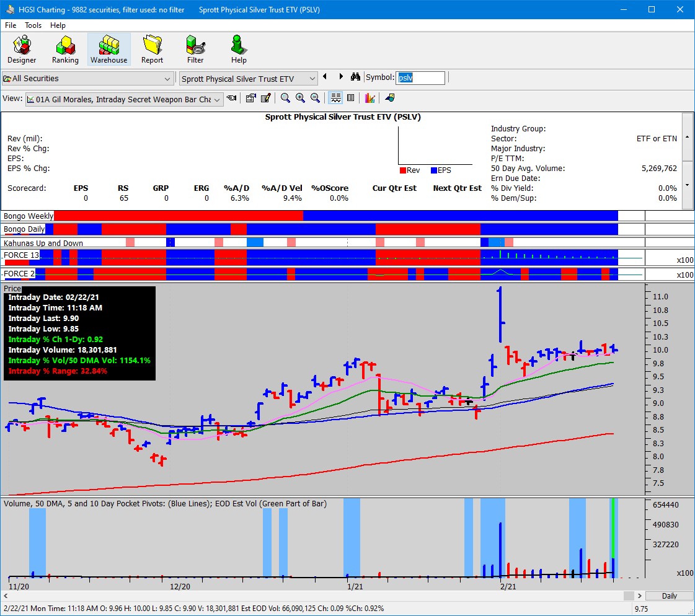Switch to the list view icon

click(x=351, y=99)
